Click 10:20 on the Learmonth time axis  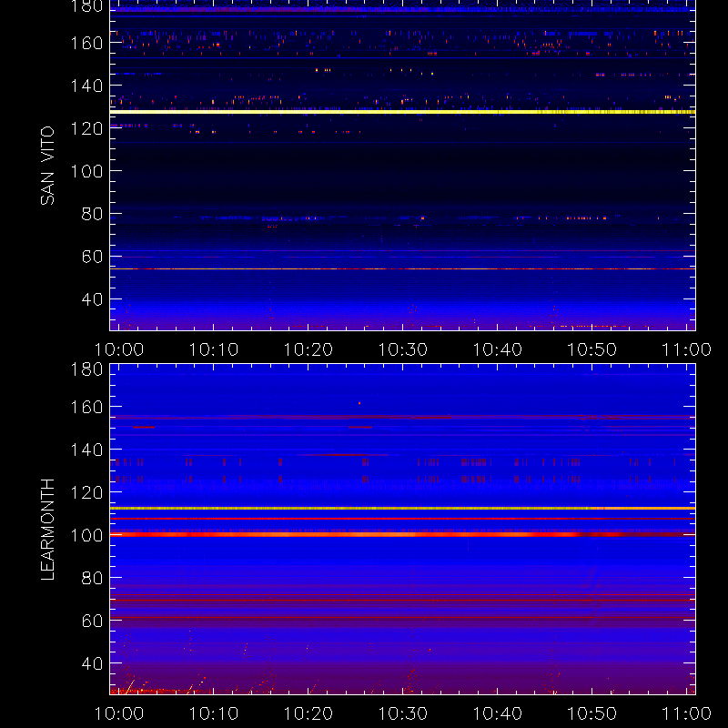(x=308, y=713)
